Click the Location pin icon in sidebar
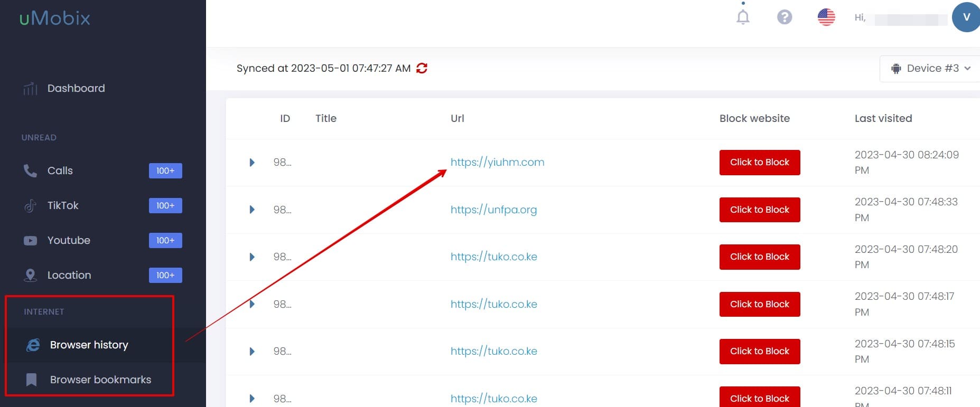 [x=31, y=275]
